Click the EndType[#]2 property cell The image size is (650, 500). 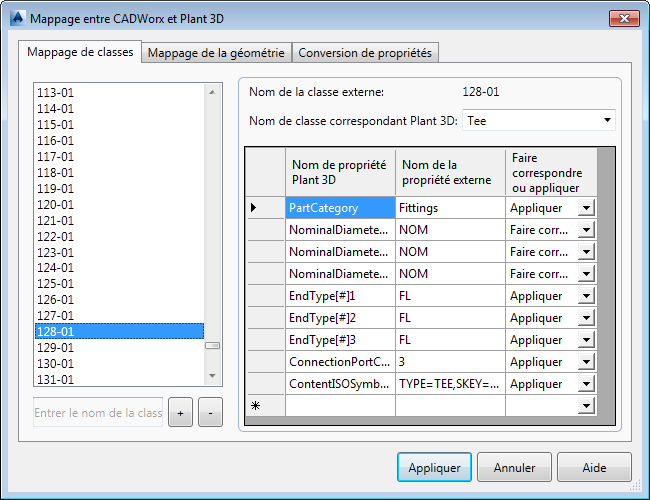tap(340, 318)
